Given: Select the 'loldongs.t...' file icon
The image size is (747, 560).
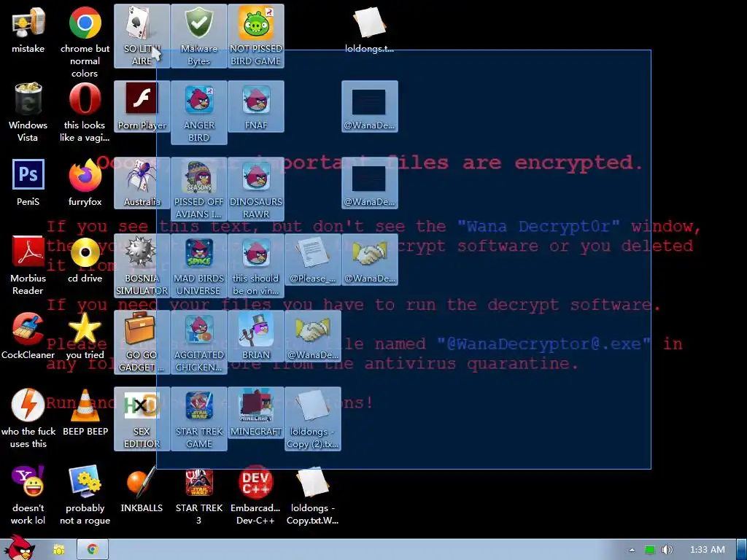Looking at the screenshot, I should [370, 30].
